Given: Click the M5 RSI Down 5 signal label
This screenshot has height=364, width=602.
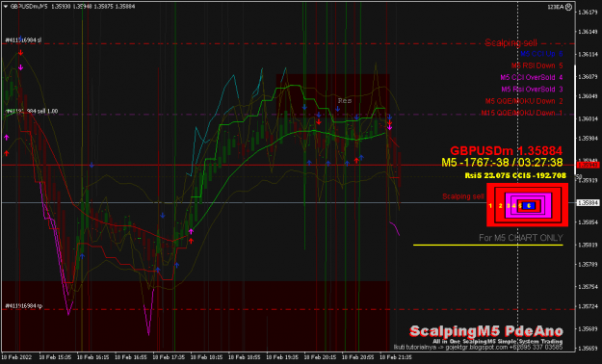Looking at the screenshot, I should point(537,65).
